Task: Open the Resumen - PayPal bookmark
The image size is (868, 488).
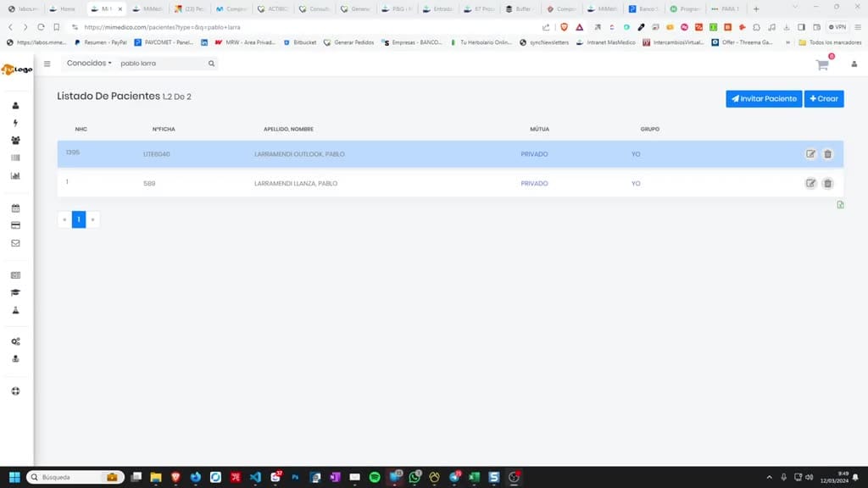Action: click(101, 42)
